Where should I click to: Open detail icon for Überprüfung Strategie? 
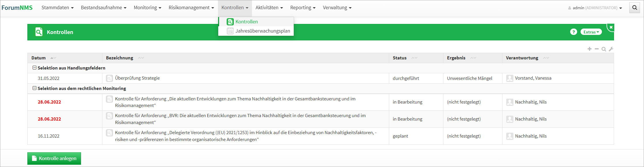tap(109, 78)
